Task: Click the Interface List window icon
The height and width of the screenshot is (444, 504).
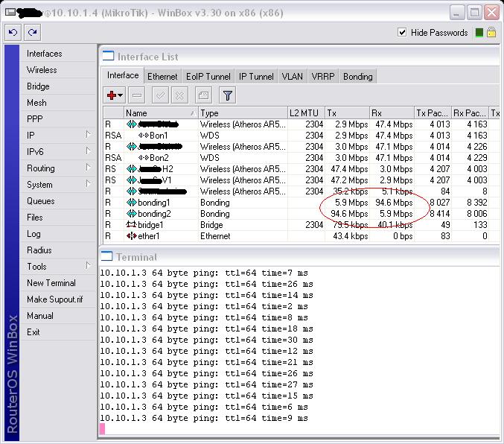Action: 109,57
